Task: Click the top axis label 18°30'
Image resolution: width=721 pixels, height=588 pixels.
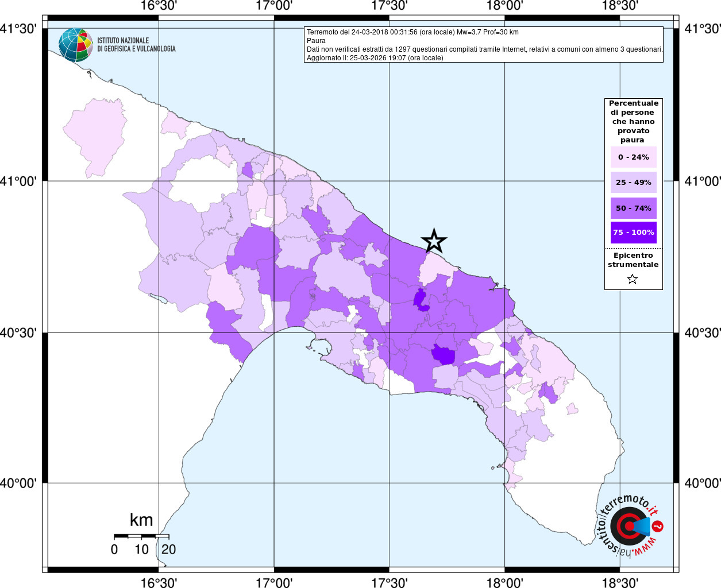Action: [620, 6]
